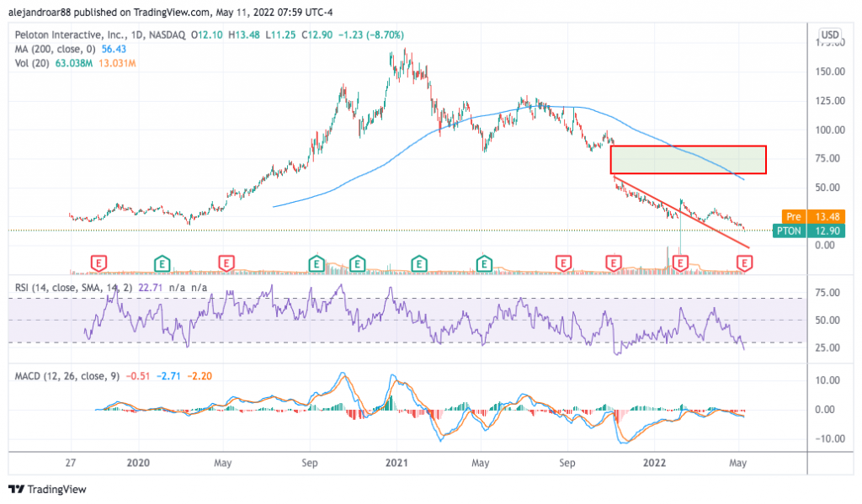Click volume value 63.038M
862x504 pixels.
point(74,63)
